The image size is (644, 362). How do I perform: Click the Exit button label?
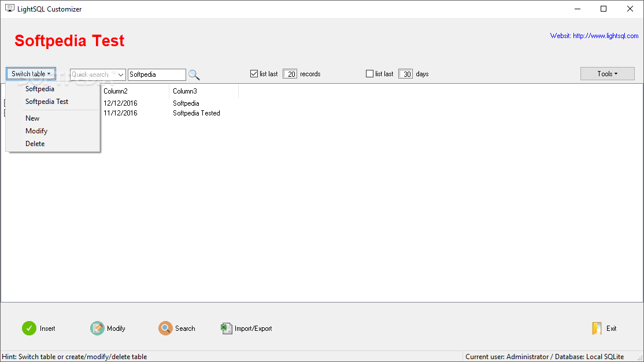611,329
